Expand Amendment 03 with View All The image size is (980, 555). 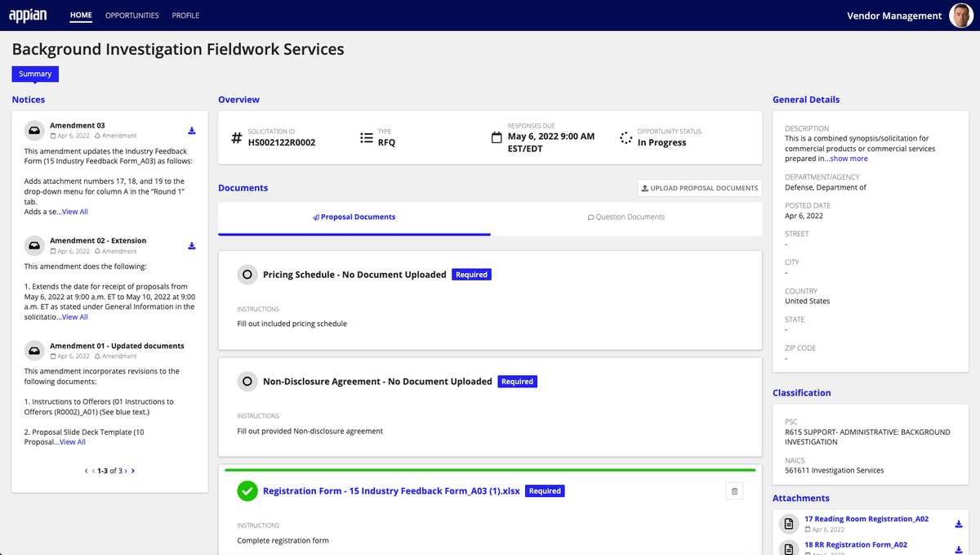click(x=75, y=212)
